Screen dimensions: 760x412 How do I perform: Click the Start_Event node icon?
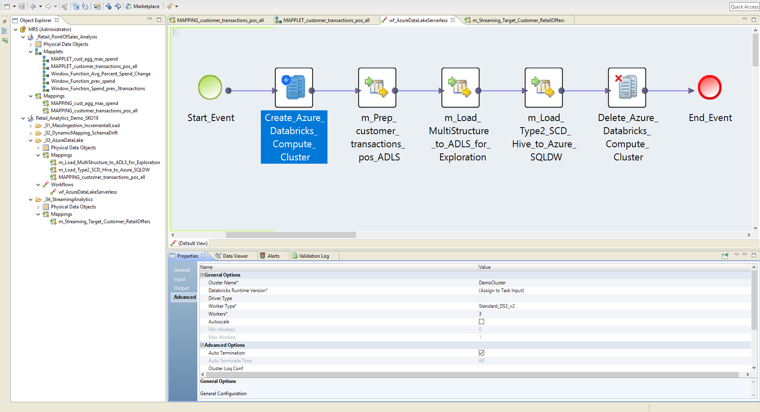(210, 88)
